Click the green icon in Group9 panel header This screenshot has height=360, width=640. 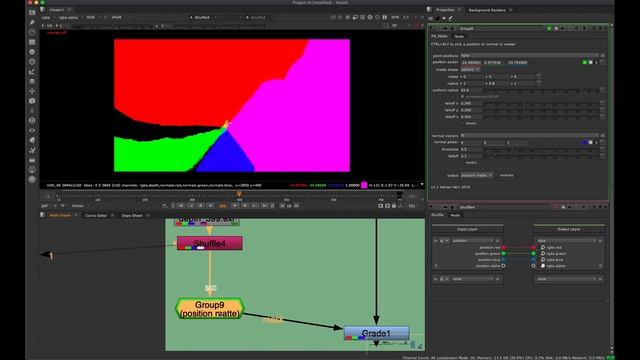click(549, 29)
